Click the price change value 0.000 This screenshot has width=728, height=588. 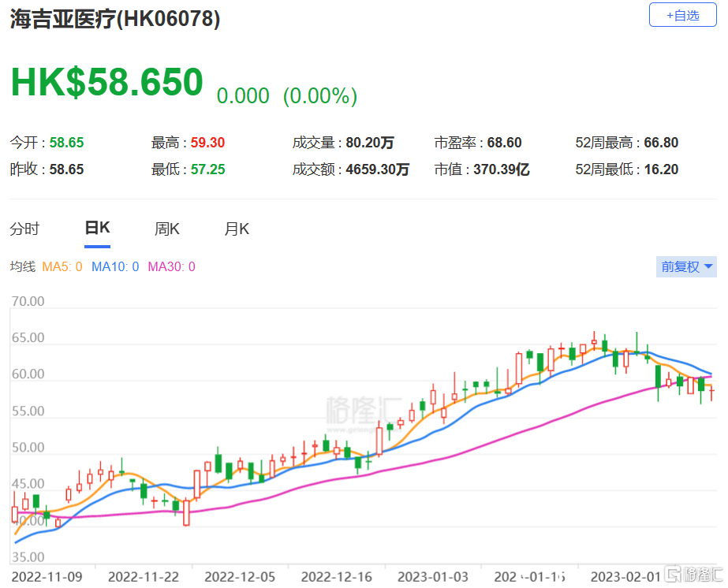tap(243, 96)
